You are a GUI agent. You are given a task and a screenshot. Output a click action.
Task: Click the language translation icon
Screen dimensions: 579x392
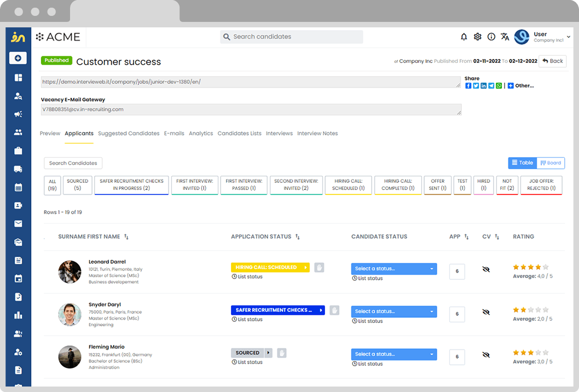[x=505, y=37]
